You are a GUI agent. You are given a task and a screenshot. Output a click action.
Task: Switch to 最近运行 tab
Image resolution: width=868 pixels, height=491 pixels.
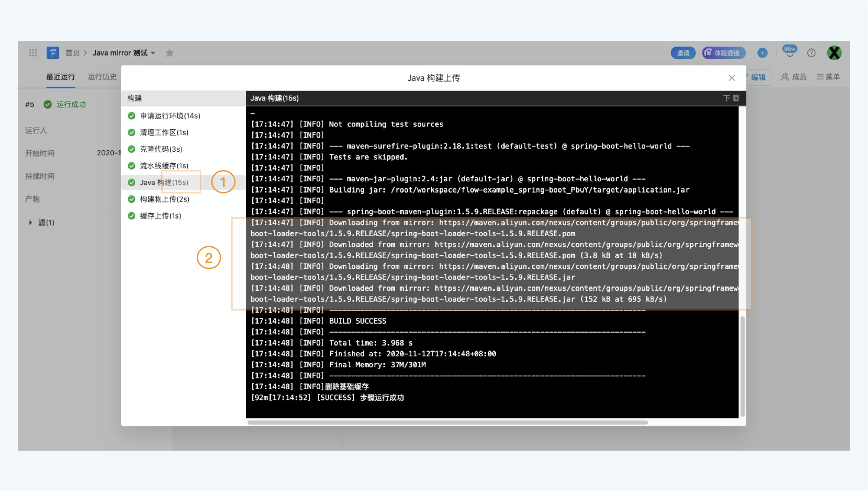coord(61,77)
